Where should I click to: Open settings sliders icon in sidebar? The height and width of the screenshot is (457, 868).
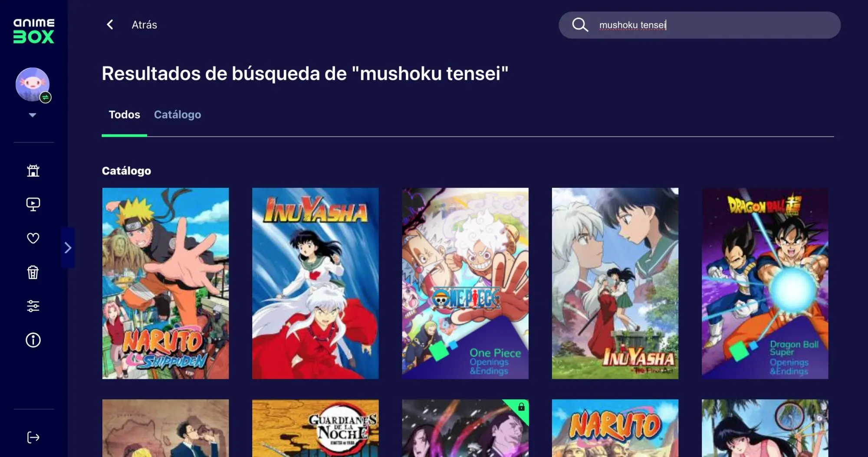coord(33,306)
